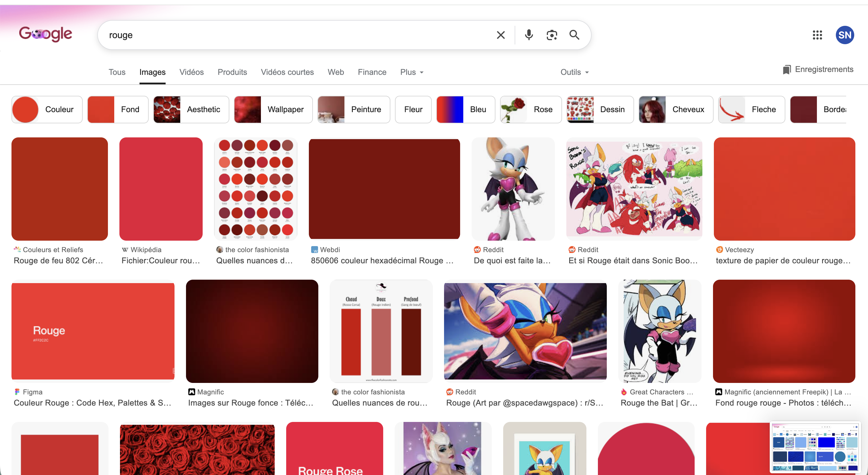Switch to Vidéos courtes tab
The image size is (868, 475).
click(287, 72)
